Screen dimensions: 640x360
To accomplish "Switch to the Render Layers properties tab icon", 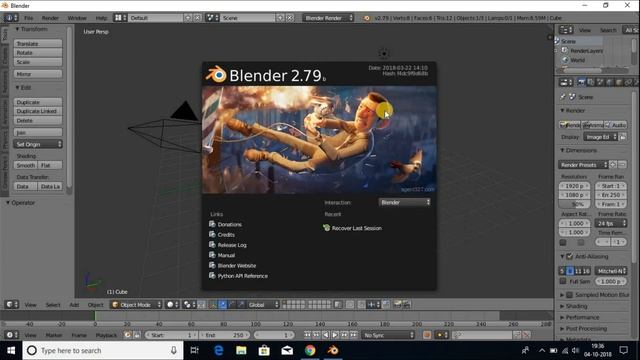I will coord(591,82).
